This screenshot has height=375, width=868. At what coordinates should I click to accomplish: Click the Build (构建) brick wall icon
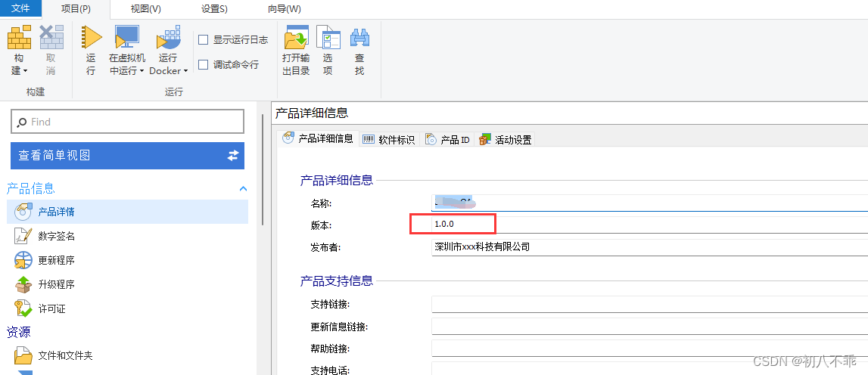tap(20, 37)
